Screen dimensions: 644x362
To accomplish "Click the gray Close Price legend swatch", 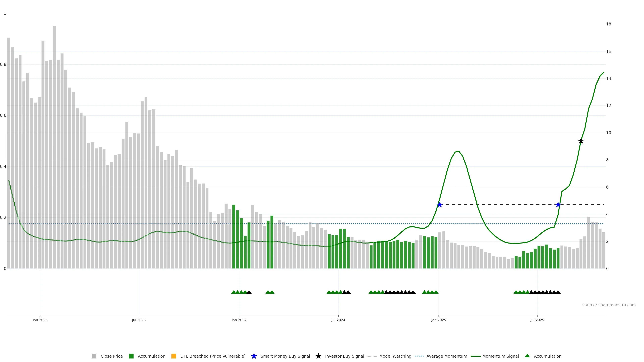I will tap(94, 356).
